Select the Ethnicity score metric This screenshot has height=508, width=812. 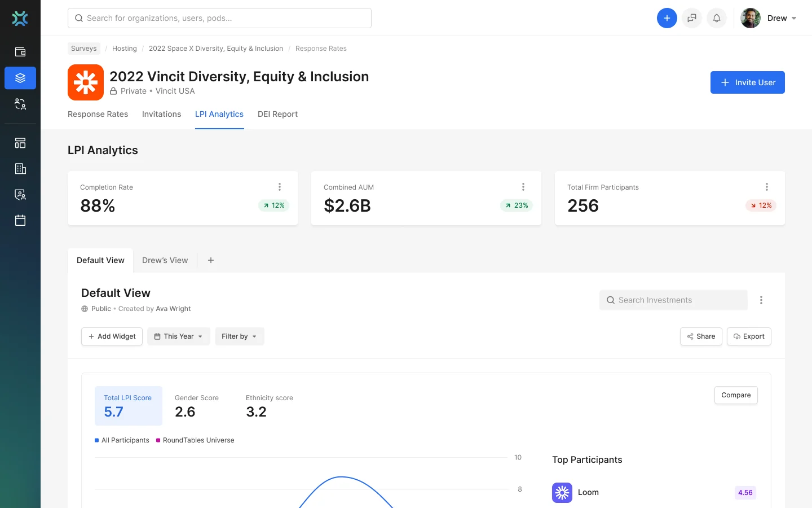point(270,406)
